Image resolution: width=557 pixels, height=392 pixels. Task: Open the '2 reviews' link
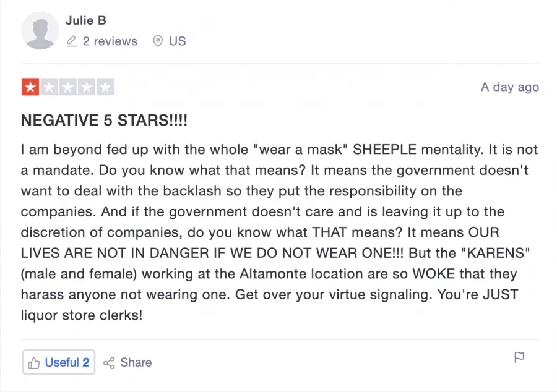coord(110,41)
